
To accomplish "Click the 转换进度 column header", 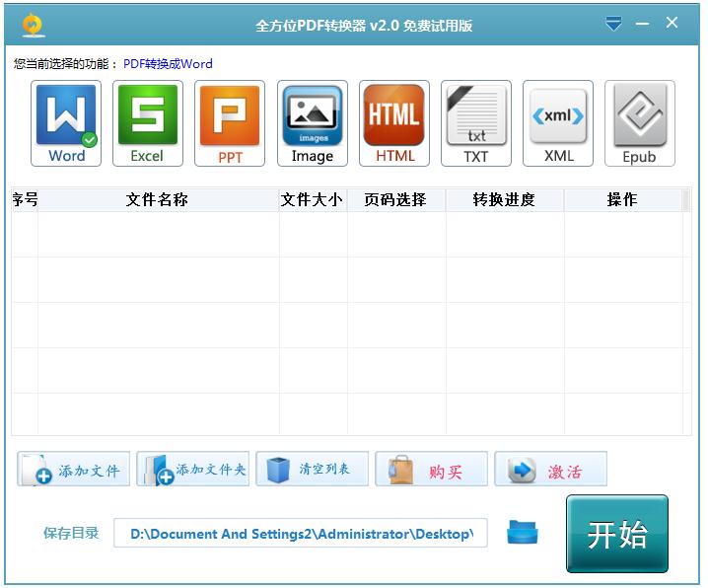I will pyautogui.click(x=504, y=199).
